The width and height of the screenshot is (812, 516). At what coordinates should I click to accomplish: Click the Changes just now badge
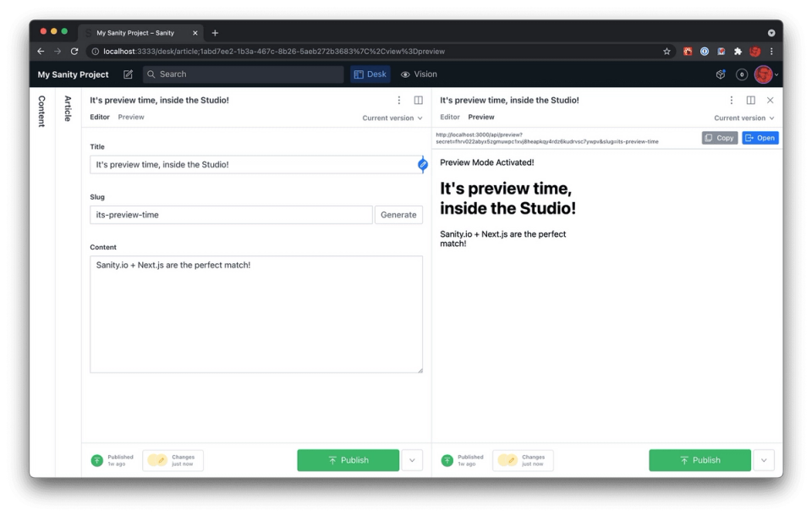click(173, 460)
